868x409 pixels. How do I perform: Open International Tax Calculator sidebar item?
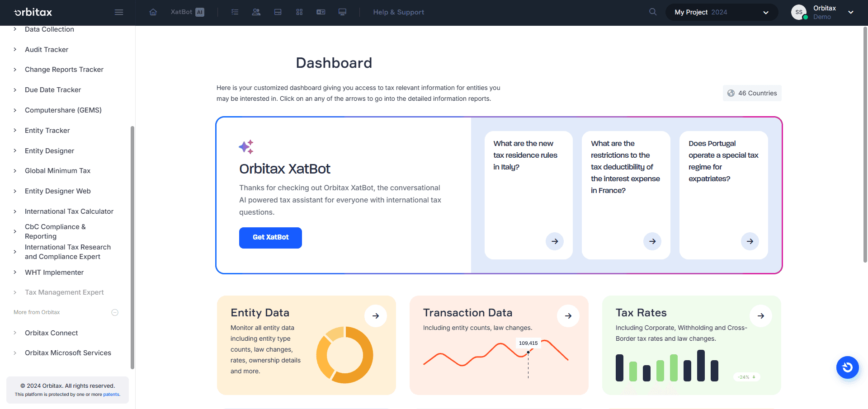tap(69, 212)
